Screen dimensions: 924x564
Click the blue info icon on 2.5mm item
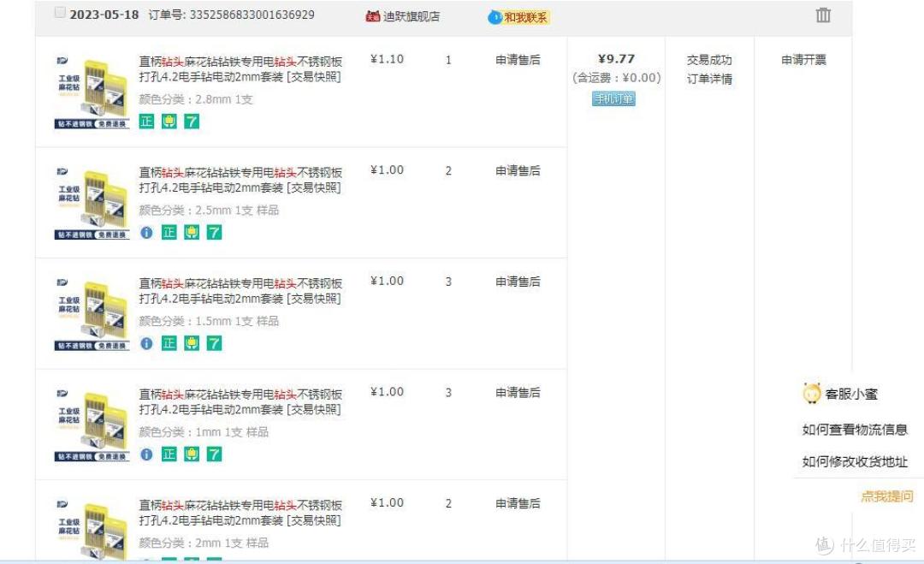(x=147, y=232)
